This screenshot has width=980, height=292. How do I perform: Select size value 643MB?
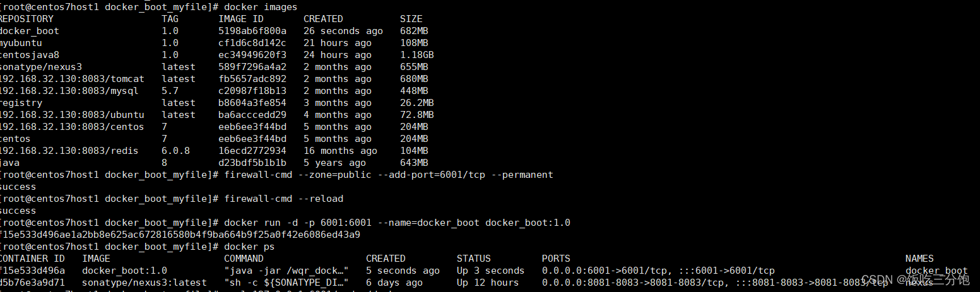tap(414, 163)
